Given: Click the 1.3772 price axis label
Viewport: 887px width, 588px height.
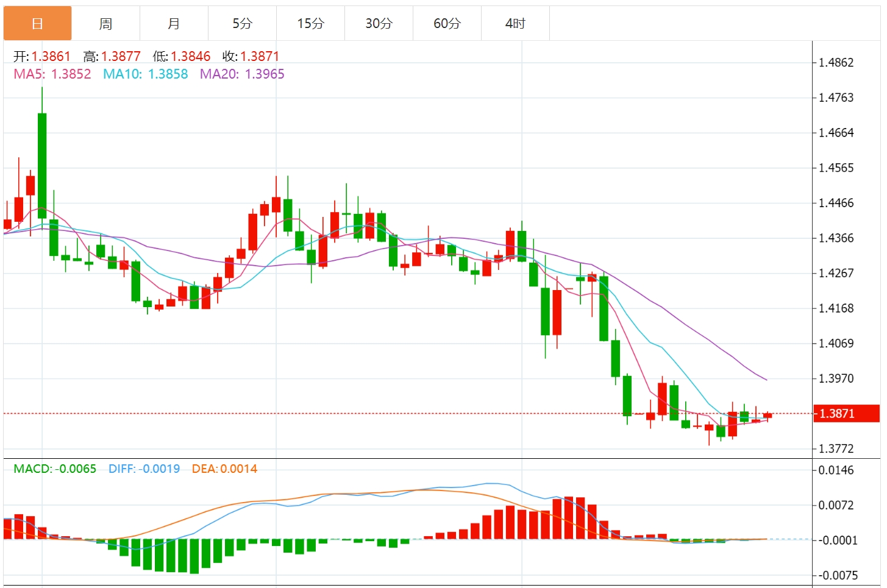Looking at the screenshot, I should coord(836,449).
